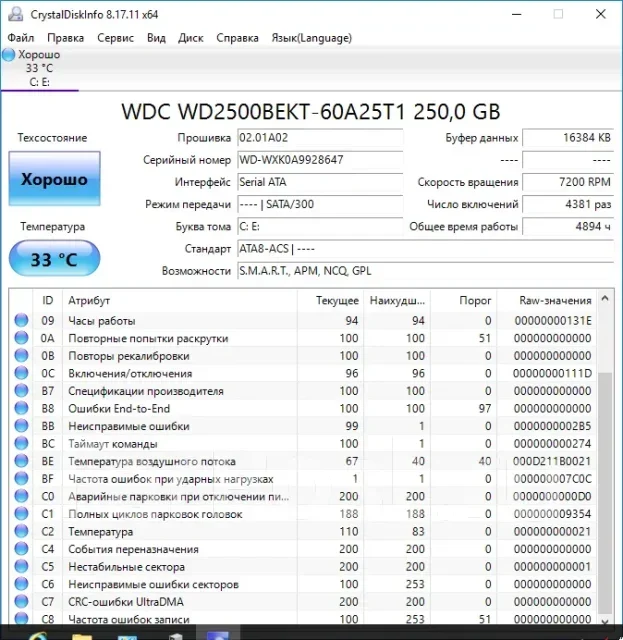Click the blue disk status orb beside Хорошо at top
The height and width of the screenshot is (640, 623).
click(x=9, y=55)
